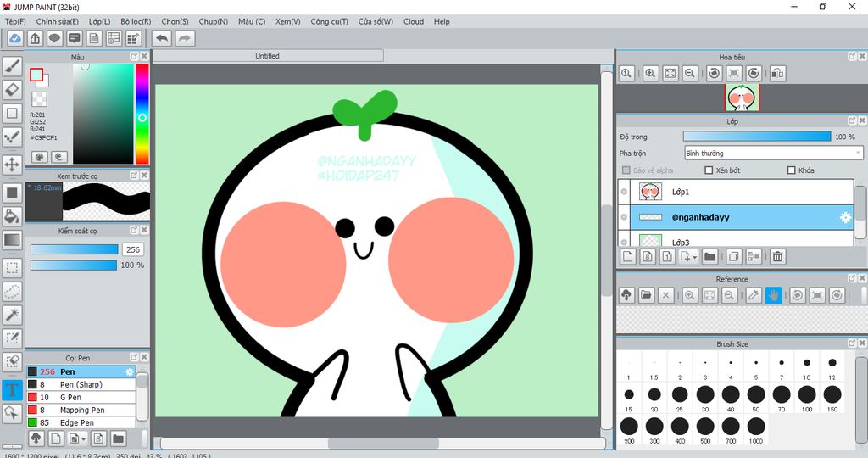
Task: Select the Move tool
Action: 12,165
